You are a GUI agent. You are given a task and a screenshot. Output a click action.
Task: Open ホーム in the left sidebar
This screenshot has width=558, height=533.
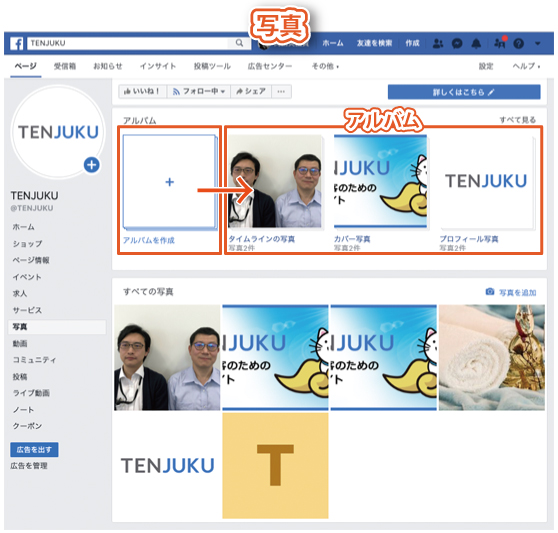pyautogui.click(x=23, y=227)
